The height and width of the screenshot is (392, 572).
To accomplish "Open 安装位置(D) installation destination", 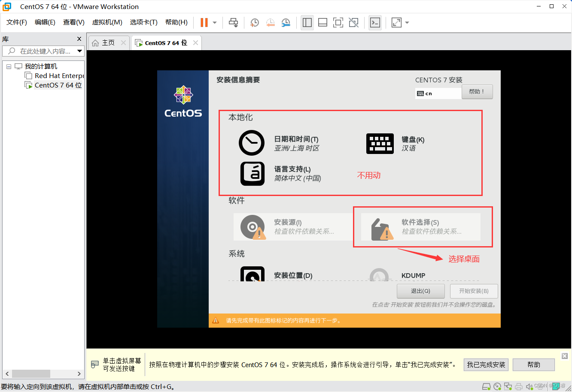I will (277, 274).
